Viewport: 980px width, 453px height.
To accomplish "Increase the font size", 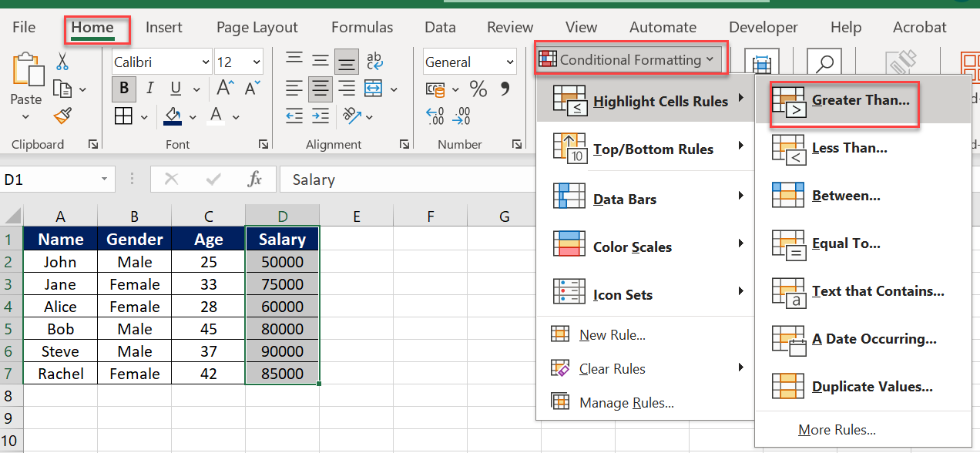I will point(225,88).
